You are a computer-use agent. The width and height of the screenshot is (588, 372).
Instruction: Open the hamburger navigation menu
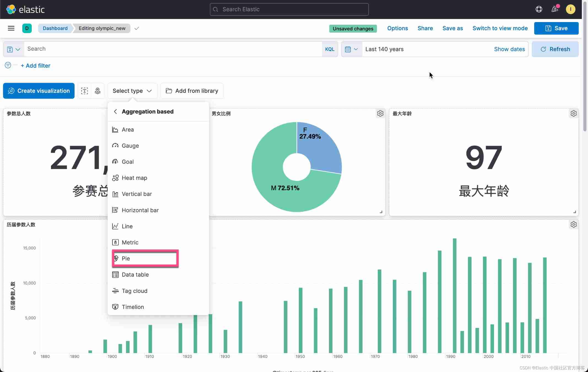(x=11, y=28)
